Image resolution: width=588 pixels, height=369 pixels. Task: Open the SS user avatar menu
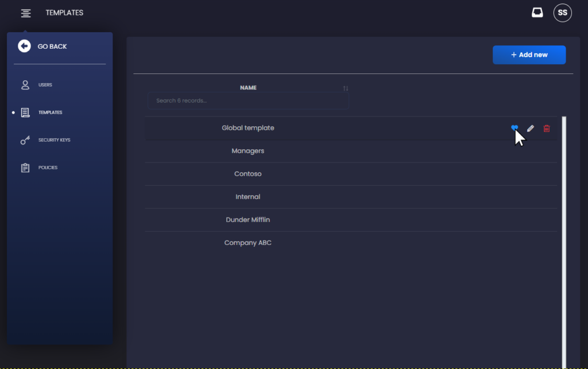(562, 13)
